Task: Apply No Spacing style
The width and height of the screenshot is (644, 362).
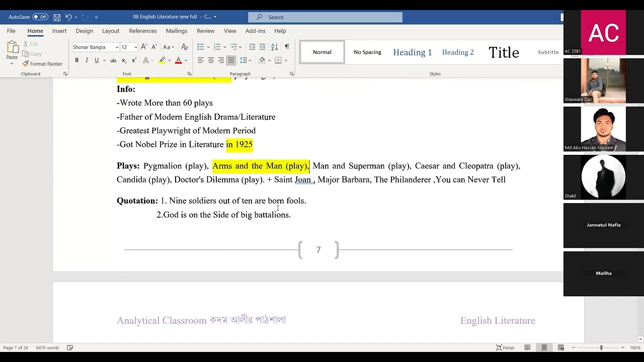Action: (367, 52)
